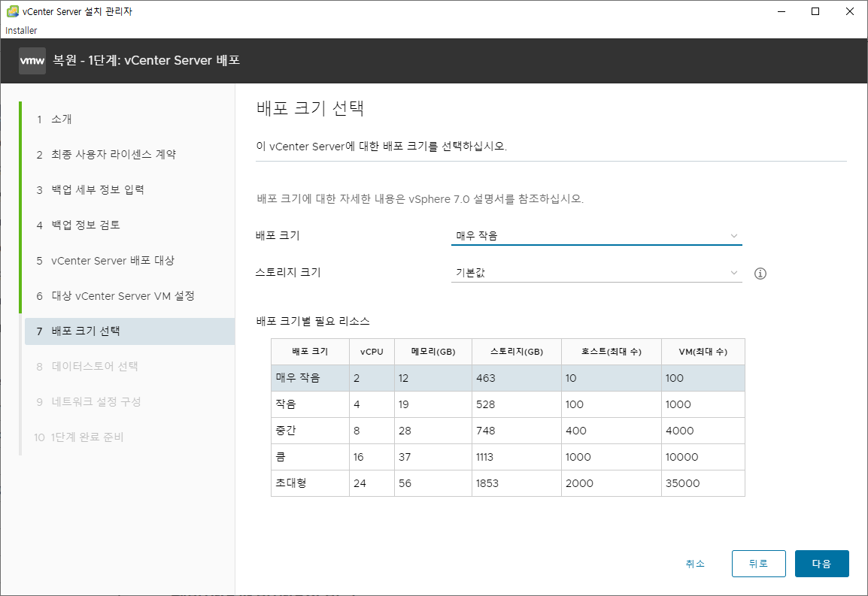868x596 pixels.
Task: Click the 다음 next button
Action: 821,564
